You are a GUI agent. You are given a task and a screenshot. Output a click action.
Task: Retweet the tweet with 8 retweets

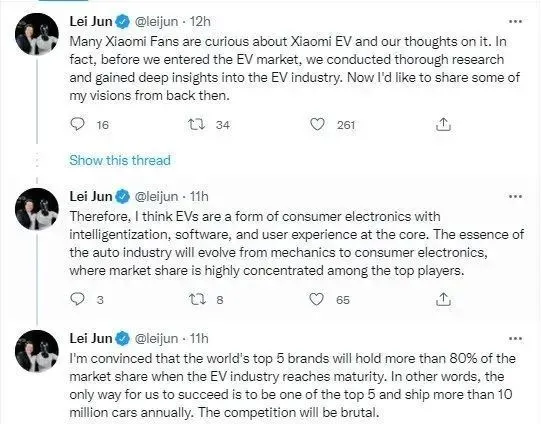coord(198,299)
